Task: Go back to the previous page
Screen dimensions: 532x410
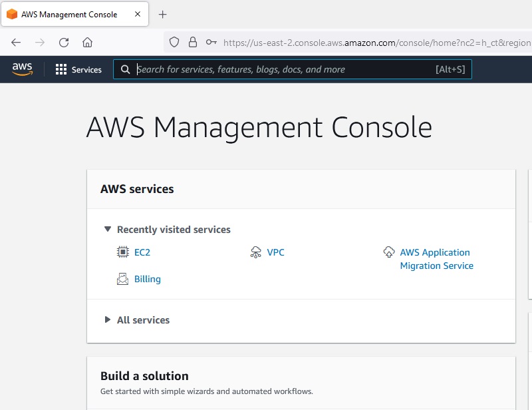Action: point(16,42)
